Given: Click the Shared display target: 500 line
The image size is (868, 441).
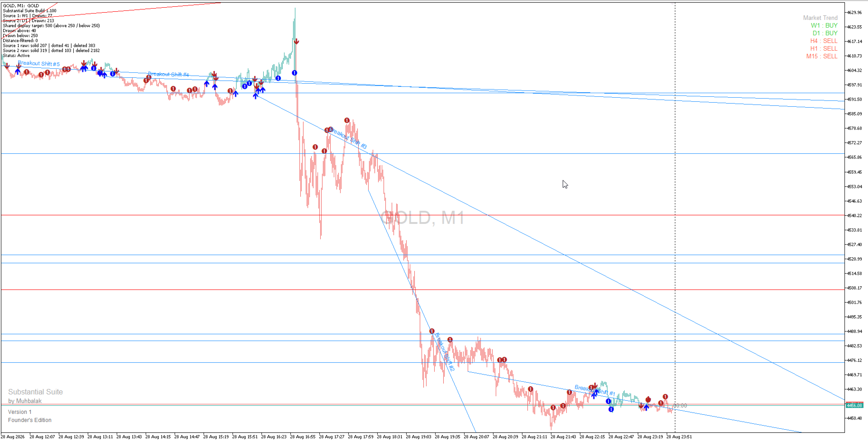Looking at the screenshot, I should tap(51, 26).
